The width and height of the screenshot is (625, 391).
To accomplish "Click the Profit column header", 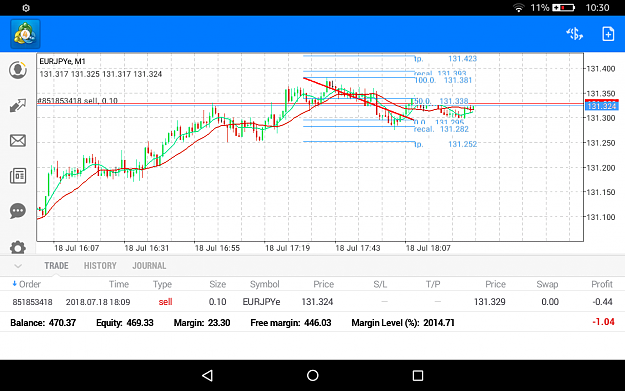I will pos(602,284).
